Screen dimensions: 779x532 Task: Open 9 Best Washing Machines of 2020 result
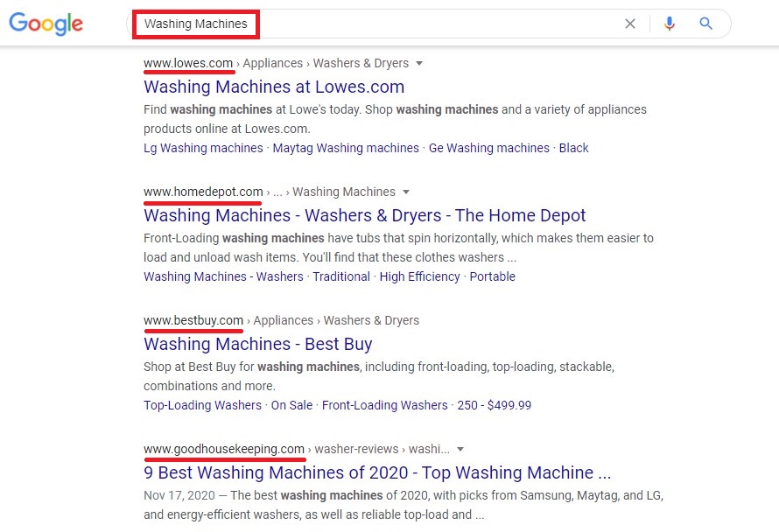coord(377,472)
